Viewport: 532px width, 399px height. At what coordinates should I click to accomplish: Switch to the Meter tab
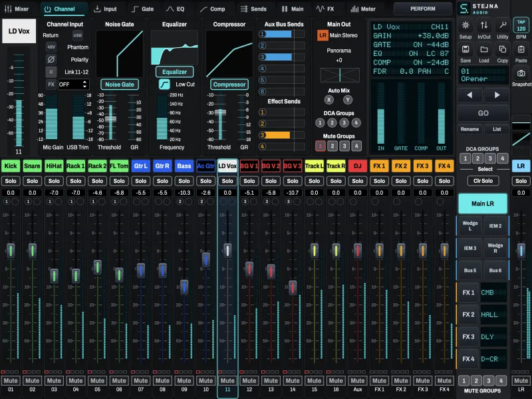(363, 9)
